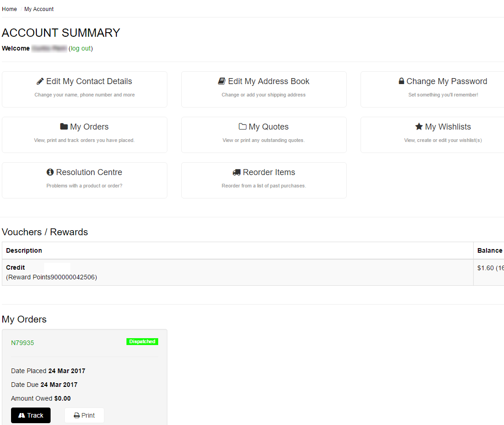This screenshot has height=425, width=504.
Task: Click the ACCOUNT SUMMARY heading
Action: point(61,33)
